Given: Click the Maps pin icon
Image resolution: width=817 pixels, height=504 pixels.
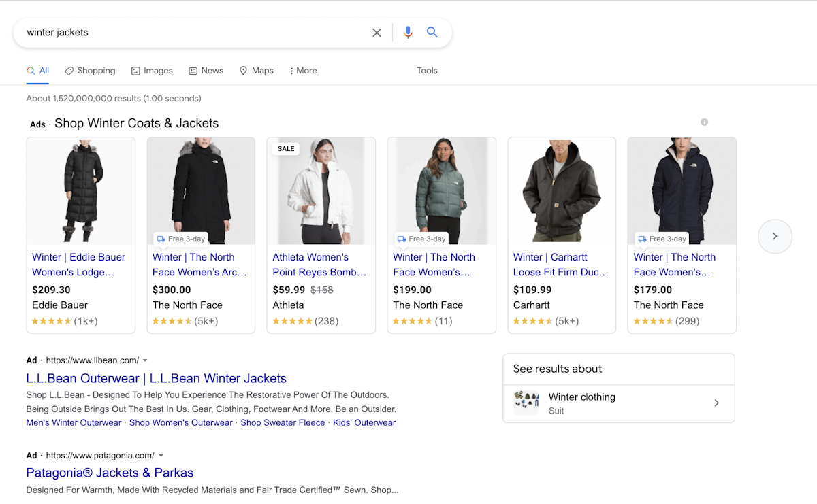Looking at the screenshot, I should 243,70.
